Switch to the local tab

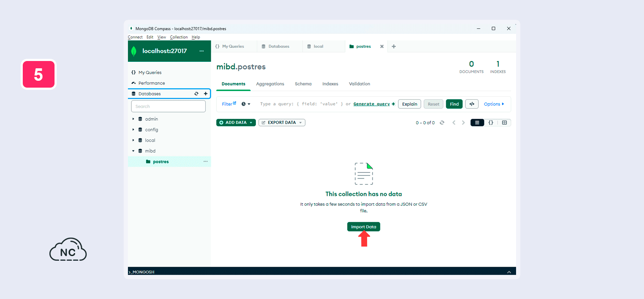323,46
